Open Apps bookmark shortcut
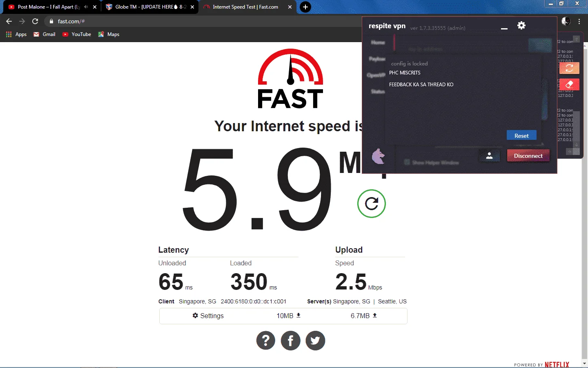 pos(16,34)
